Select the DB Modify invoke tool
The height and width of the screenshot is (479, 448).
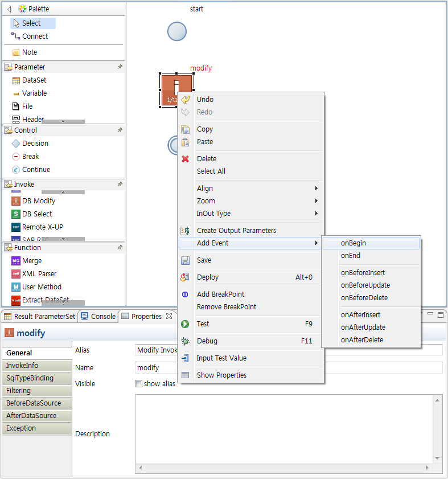pyautogui.click(x=38, y=201)
